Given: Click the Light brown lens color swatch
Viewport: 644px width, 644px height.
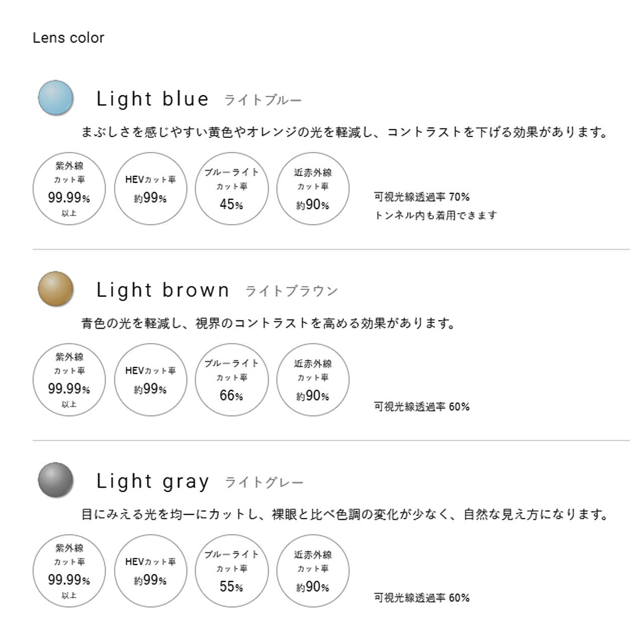Looking at the screenshot, I should tap(56, 289).
